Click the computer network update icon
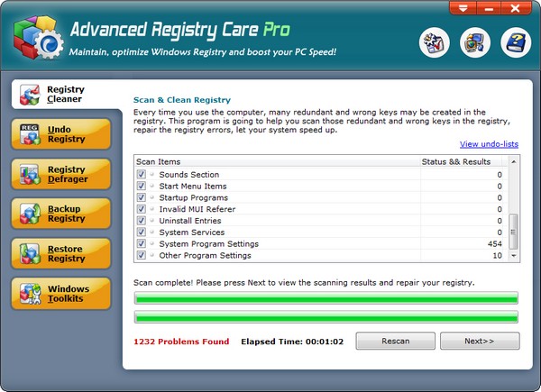 click(473, 42)
